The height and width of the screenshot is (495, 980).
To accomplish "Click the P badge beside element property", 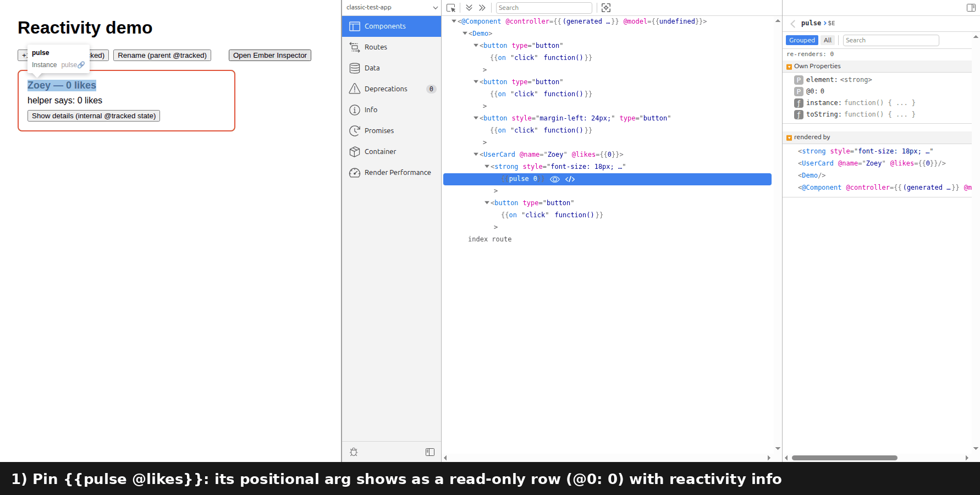I will tap(799, 80).
